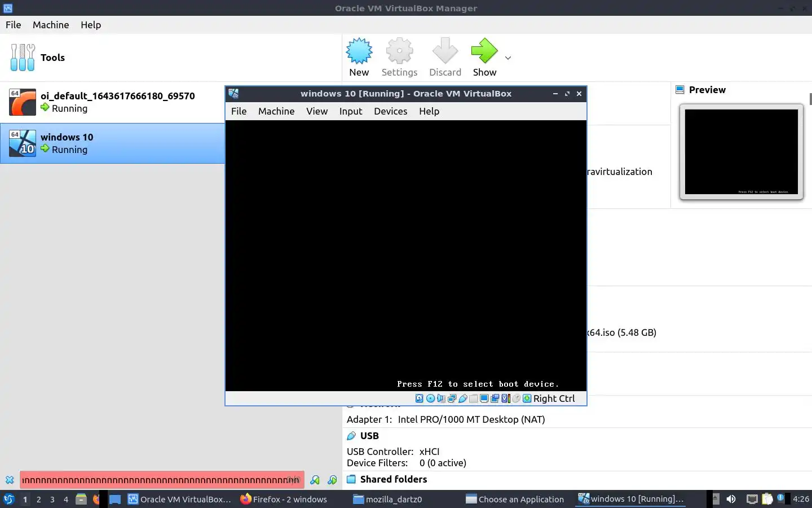Click the Right Ctrl host key label
This screenshot has height=508, width=812.
coord(554,398)
